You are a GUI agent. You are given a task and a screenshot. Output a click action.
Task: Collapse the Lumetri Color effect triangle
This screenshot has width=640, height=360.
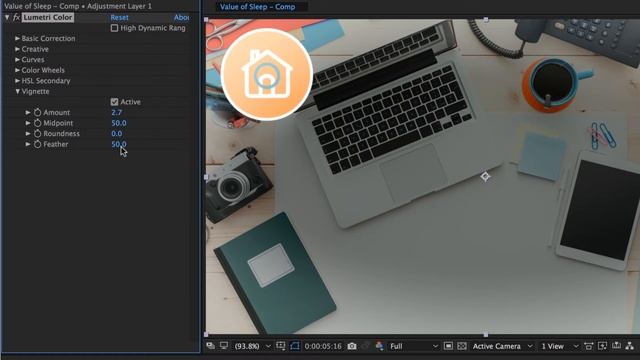coord(7,17)
